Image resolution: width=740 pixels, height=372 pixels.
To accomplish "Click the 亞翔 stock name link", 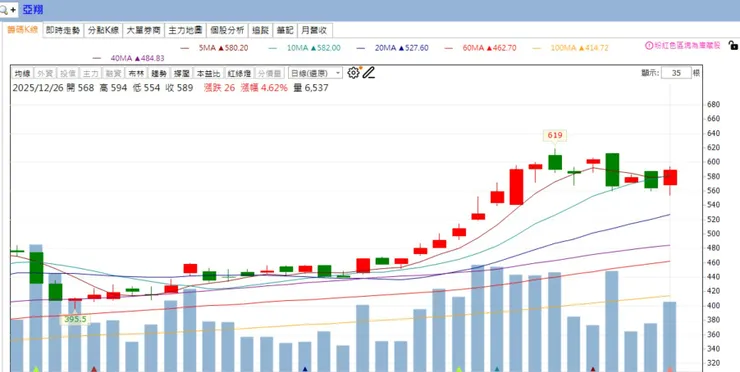I will pos(33,9).
